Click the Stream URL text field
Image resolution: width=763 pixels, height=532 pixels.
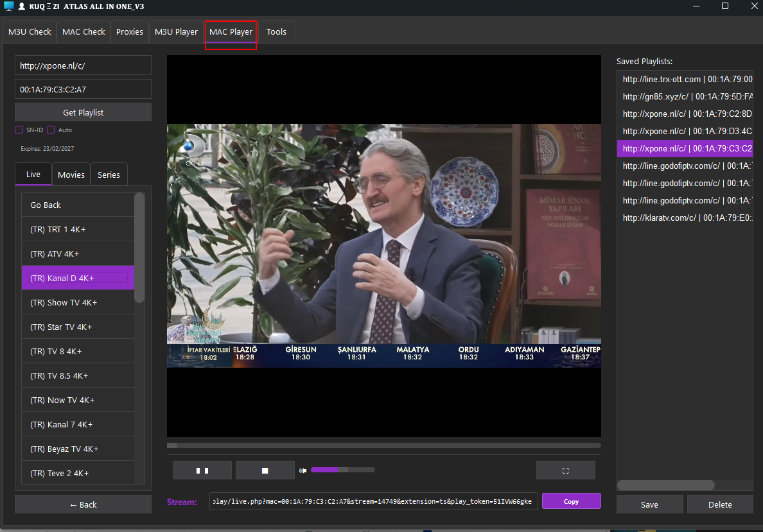(373, 501)
